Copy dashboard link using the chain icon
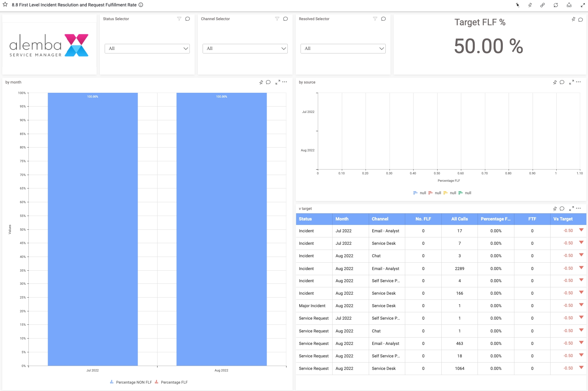This screenshot has width=588, height=391. (x=543, y=5)
